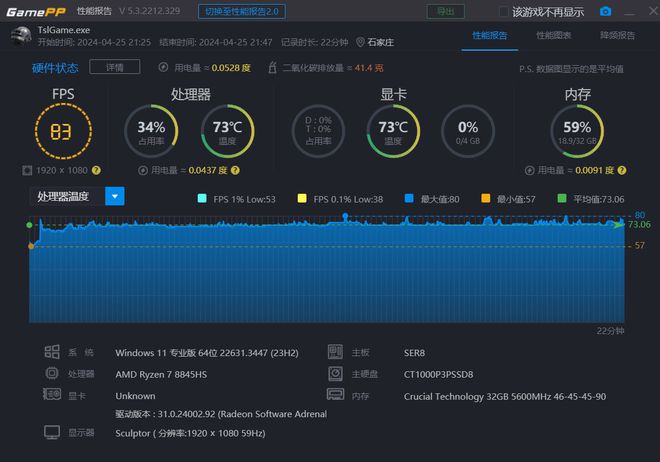This screenshot has height=462, width=660.
Task: Select the 处理器温度 combo box field
Action: [77, 196]
